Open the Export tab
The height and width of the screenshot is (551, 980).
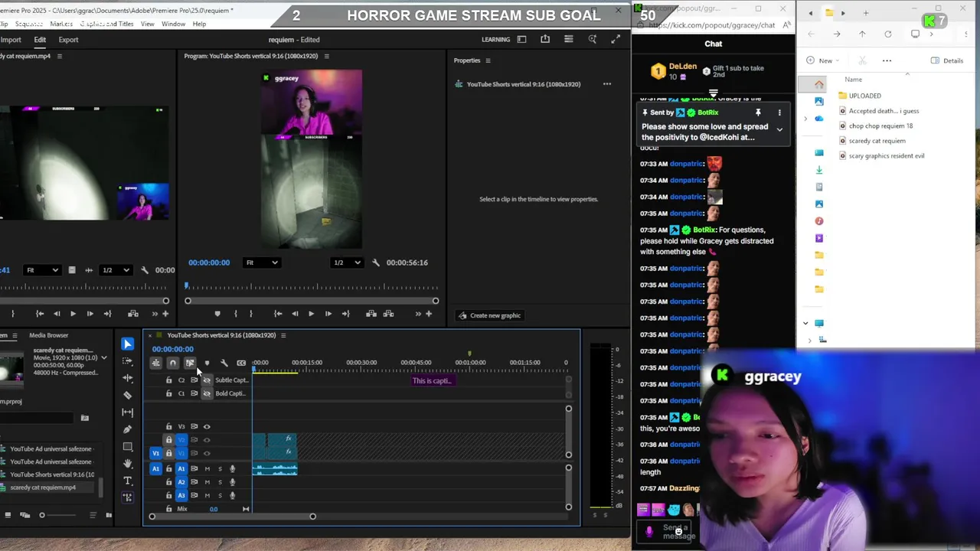coord(68,40)
